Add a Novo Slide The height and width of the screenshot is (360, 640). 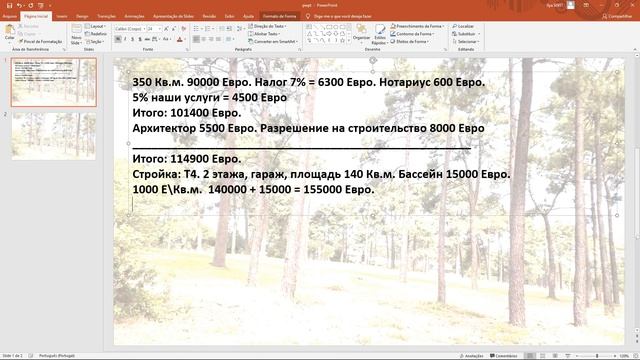click(76, 35)
